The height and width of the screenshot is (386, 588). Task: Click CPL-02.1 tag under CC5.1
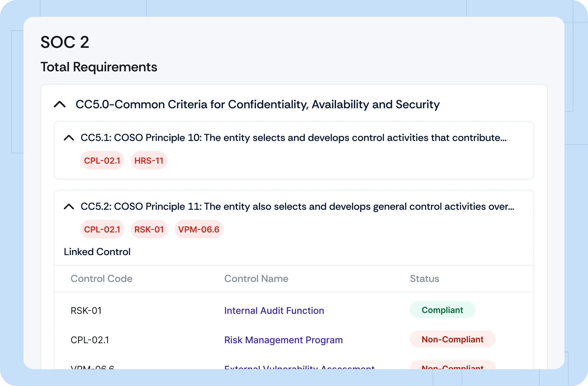click(x=102, y=161)
